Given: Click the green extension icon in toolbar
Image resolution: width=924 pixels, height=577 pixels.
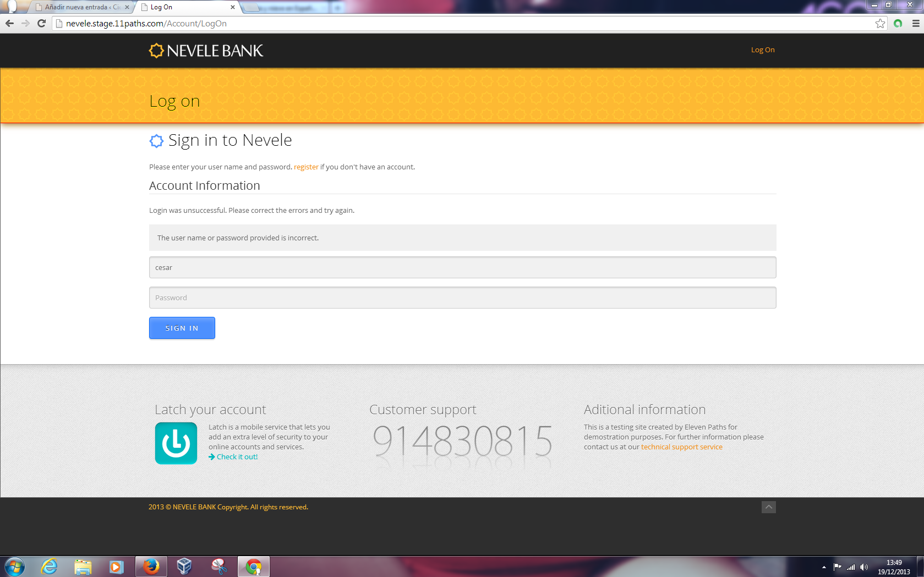Looking at the screenshot, I should [898, 23].
